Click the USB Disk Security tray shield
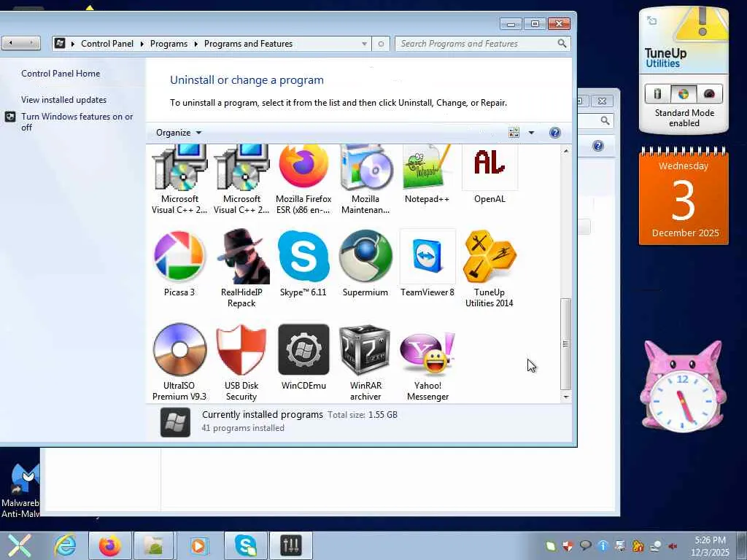Image resolution: width=747 pixels, height=560 pixels. point(568,545)
